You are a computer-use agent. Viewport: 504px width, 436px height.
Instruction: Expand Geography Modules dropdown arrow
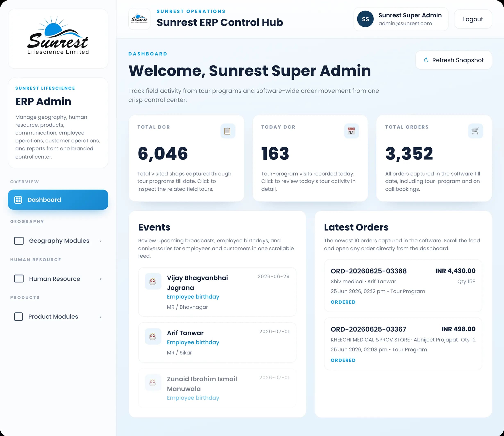tap(101, 241)
